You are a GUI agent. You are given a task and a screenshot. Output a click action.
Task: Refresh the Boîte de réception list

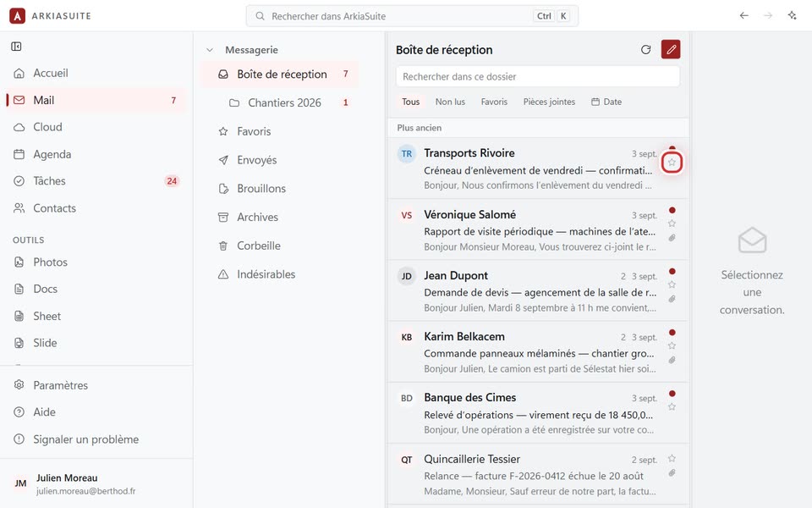click(x=645, y=50)
